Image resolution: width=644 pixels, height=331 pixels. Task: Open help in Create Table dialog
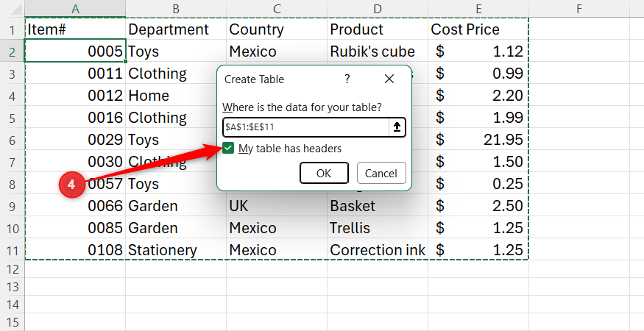coord(347,79)
